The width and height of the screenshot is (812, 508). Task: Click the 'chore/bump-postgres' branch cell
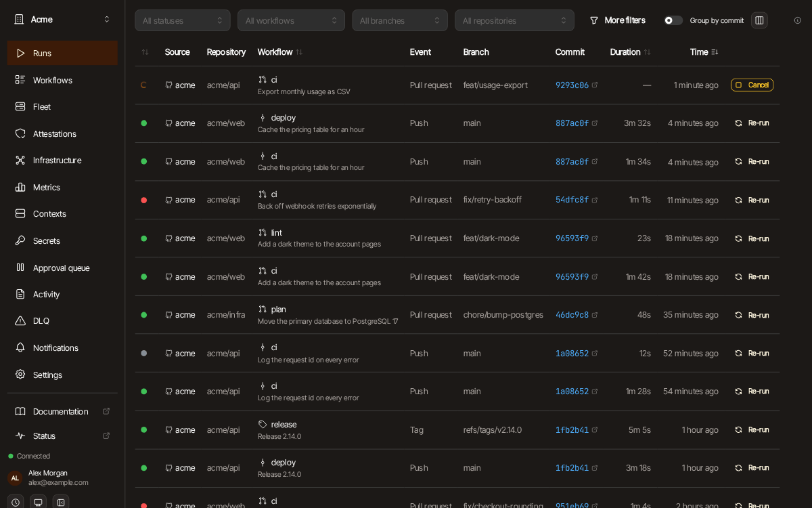coord(503,315)
